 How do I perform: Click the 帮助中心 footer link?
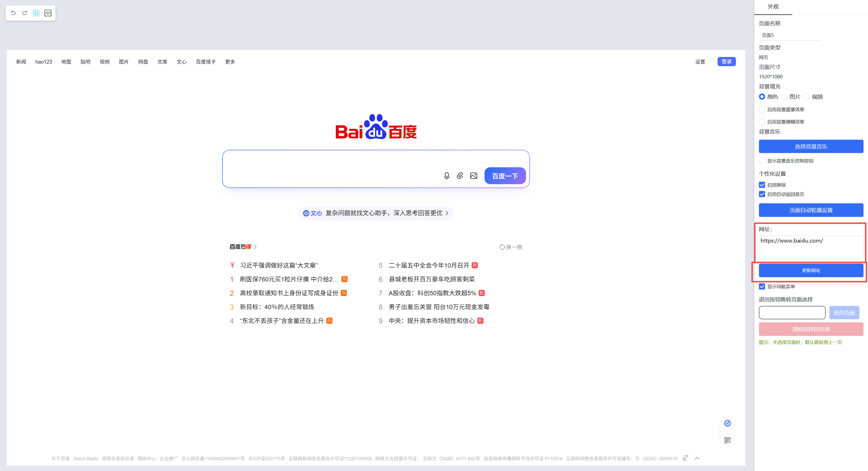pyautogui.click(x=147, y=458)
